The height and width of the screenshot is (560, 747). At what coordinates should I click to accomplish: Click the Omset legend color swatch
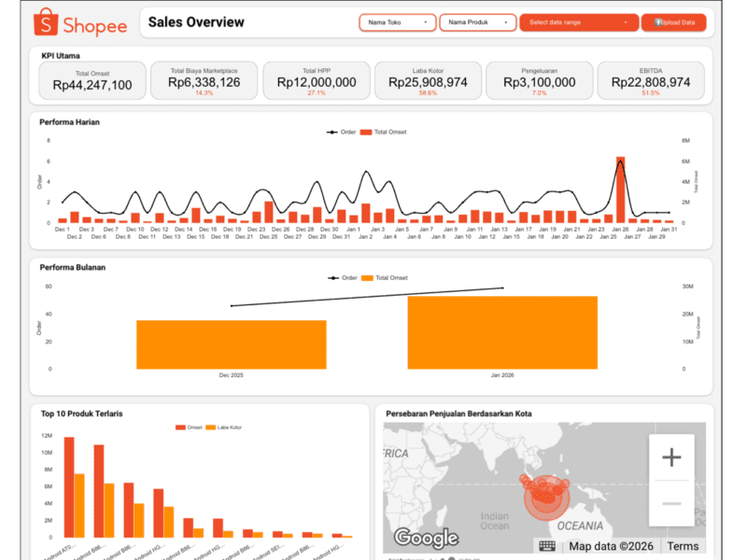pyautogui.click(x=181, y=427)
